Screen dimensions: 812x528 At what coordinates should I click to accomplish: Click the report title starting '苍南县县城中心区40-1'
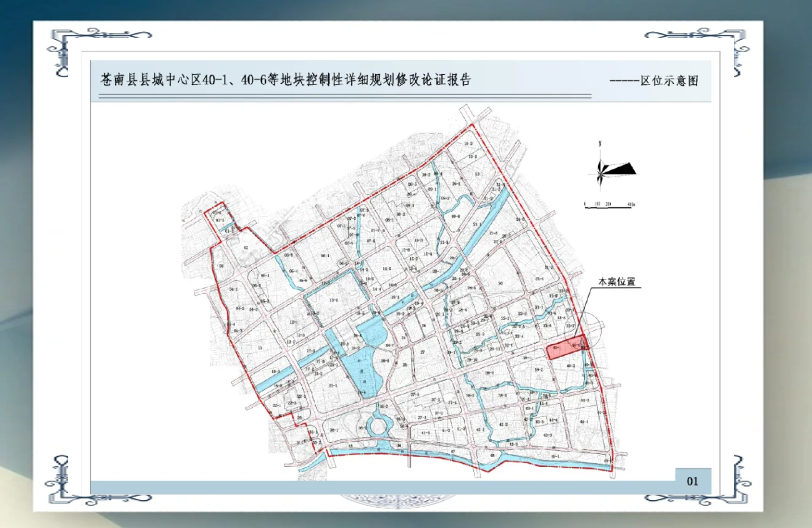point(286,80)
